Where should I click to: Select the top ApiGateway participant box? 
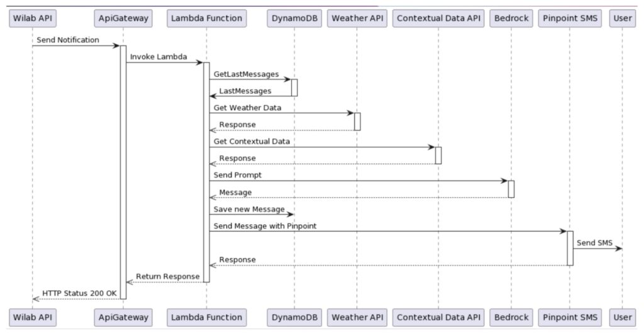click(123, 18)
